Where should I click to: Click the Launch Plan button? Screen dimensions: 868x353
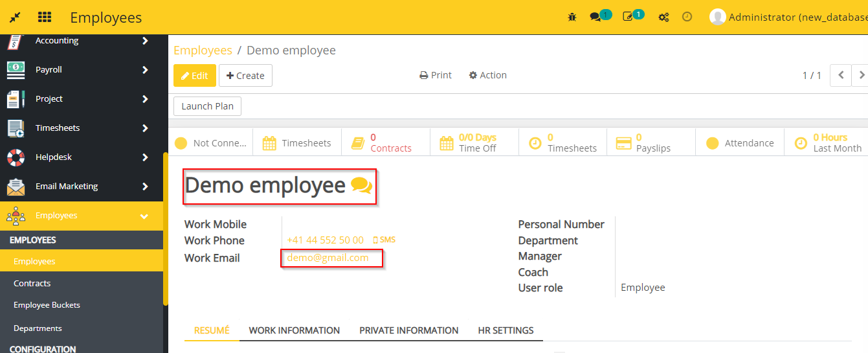(207, 106)
